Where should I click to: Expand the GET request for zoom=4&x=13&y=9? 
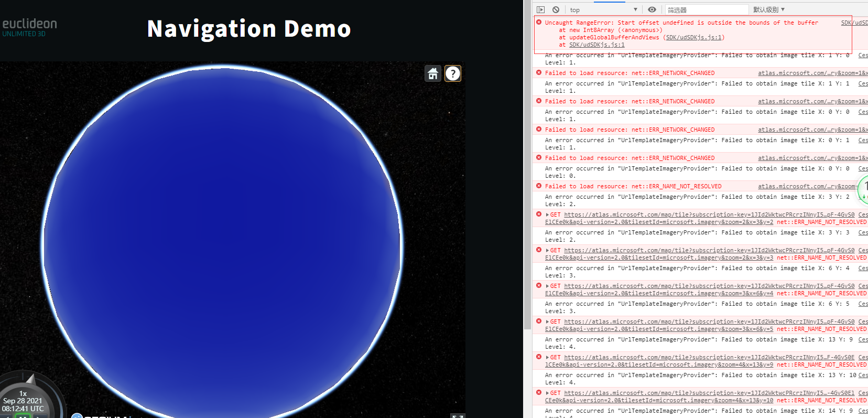click(x=547, y=357)
